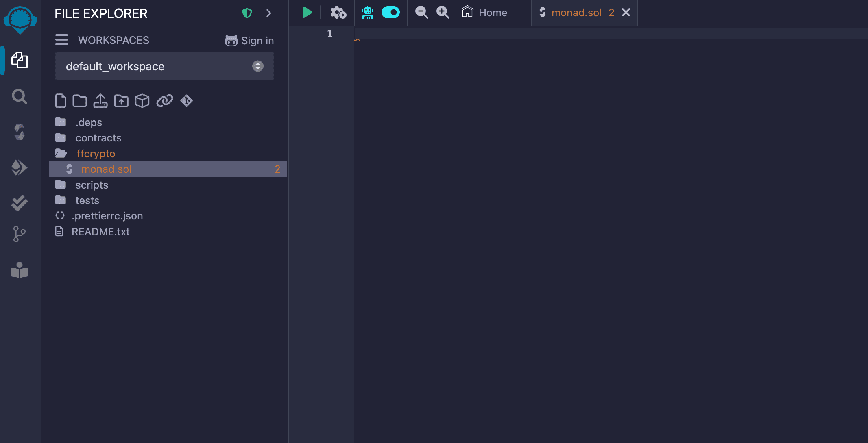Image resolution: width=868 pixels, height=443 pixels.
Task: Click the link icon to connect to localhost
Action: coord(165,100)
